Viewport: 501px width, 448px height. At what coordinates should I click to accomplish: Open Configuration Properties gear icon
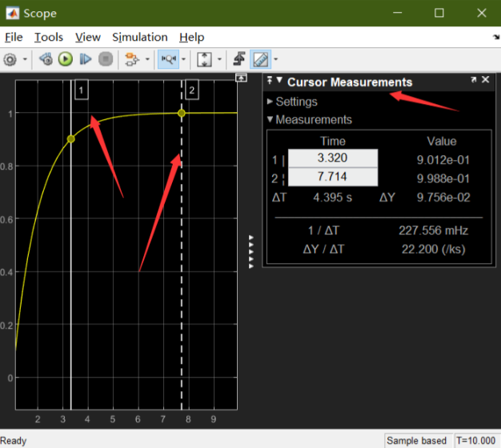10,59
